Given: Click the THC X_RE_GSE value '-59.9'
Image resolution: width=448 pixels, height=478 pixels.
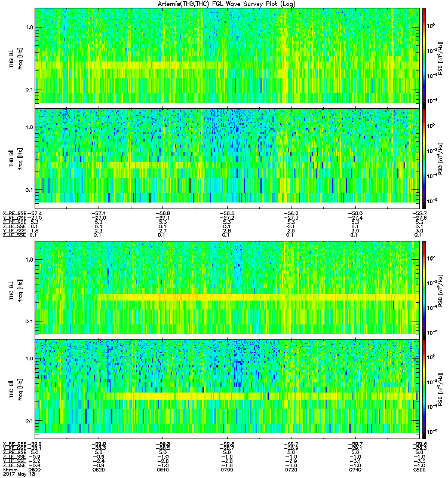Looking at the screenshot, I should pos(34,444).
